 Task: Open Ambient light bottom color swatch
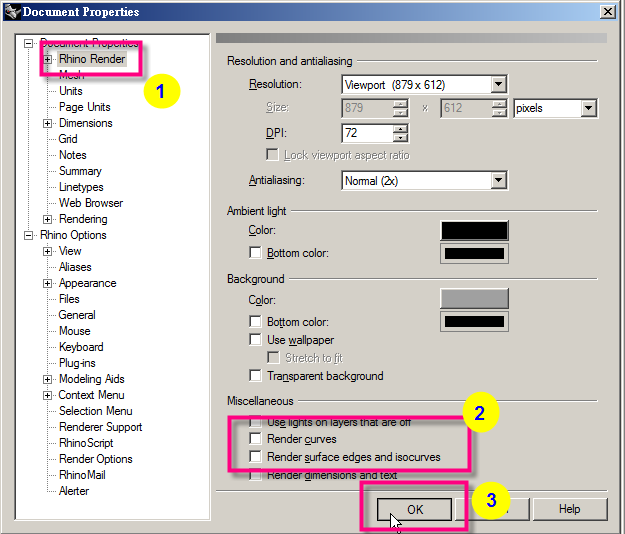[474, 253]
